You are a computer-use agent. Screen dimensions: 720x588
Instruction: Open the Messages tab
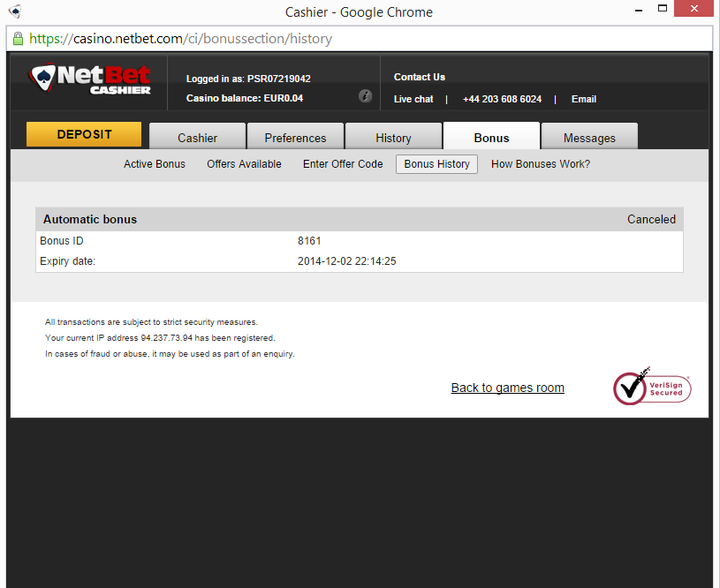[589, 137]
